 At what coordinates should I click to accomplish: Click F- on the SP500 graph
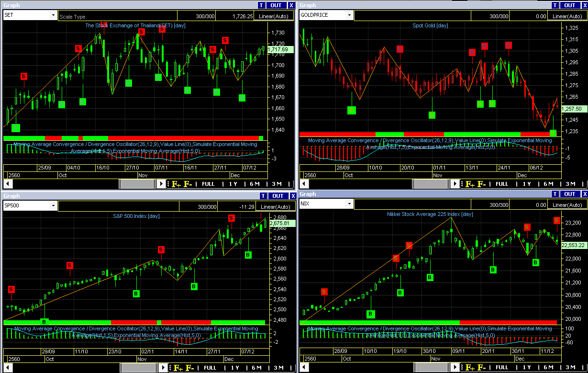click(x=189, y=368)
